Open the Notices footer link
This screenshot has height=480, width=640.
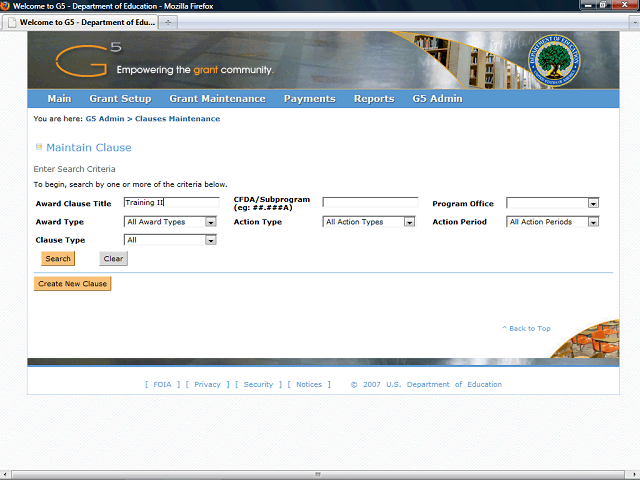click(309, 384)
